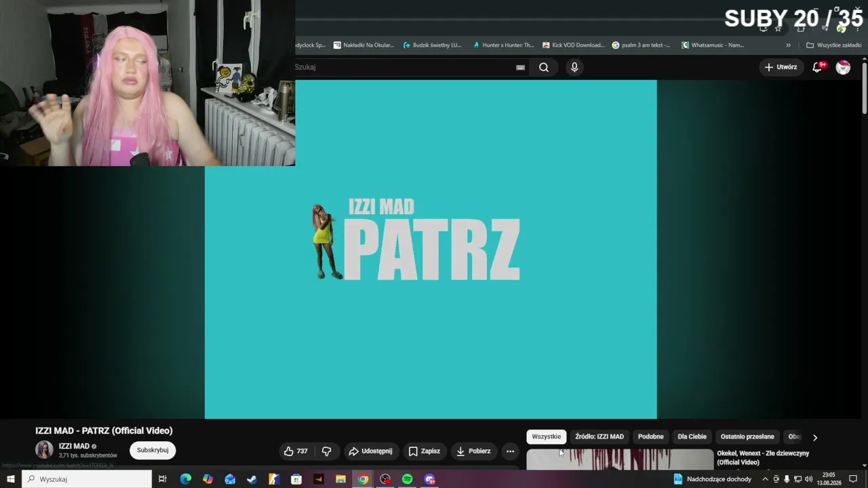Click the Zapisz save button

coord(425,451)
